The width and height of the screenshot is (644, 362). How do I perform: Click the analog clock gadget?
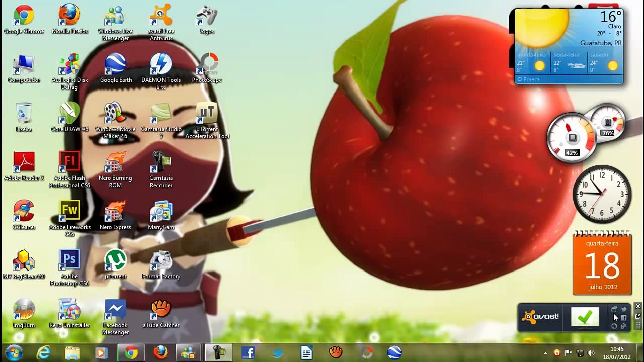point(602,194)
